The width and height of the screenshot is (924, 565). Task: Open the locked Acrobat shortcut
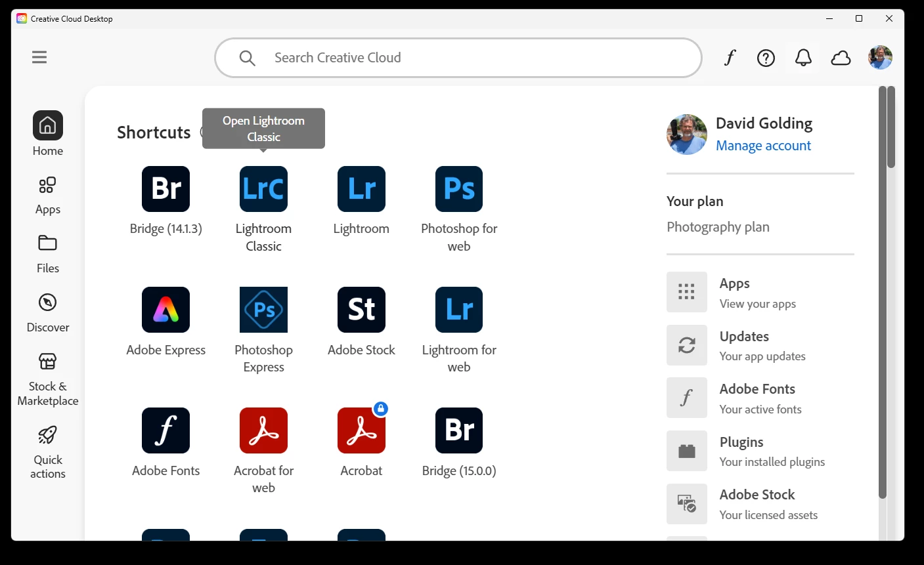[361, 430]
